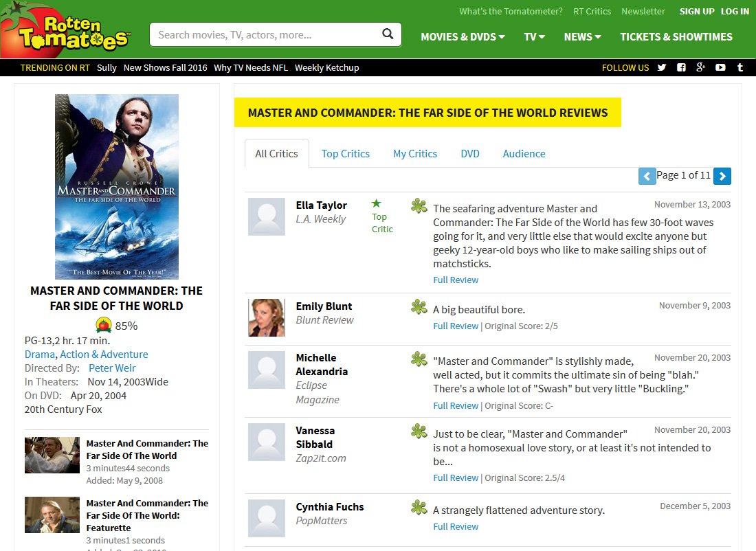Click rotten splat icon on Vanessa Sibbald review
756x551 pixels.
coord(419,431)
